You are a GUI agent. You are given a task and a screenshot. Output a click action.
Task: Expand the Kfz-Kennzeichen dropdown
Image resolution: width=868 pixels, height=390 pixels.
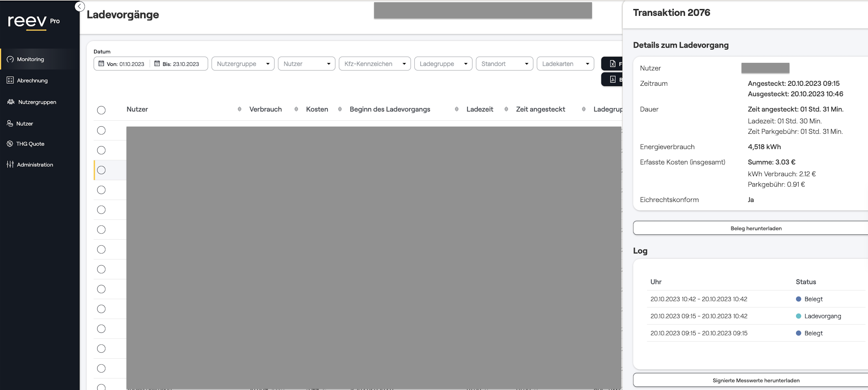[374, 64]
